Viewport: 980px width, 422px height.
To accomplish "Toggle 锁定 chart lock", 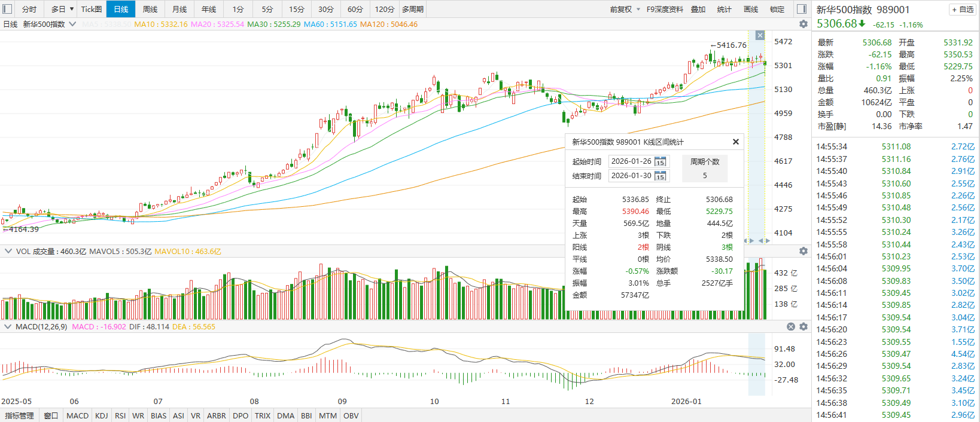I will (777, 9).
